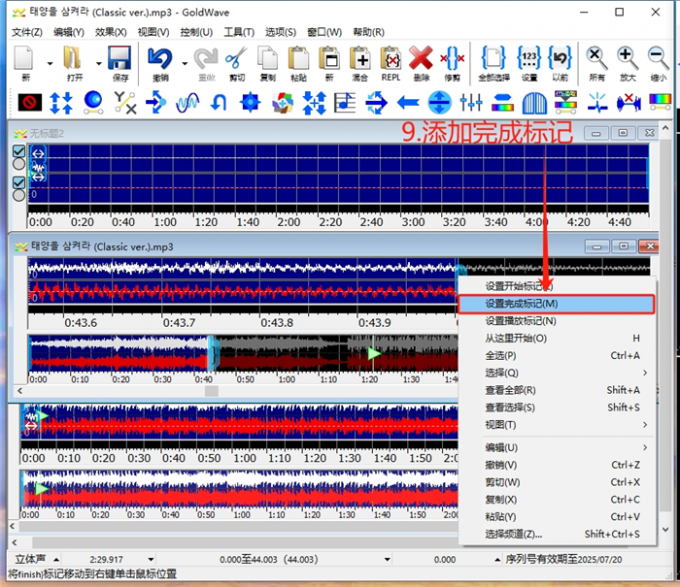This screenshot has width=680, height=587.
Task: Select the lower round channel button in 无标题2
Action: tap(19, 196)
